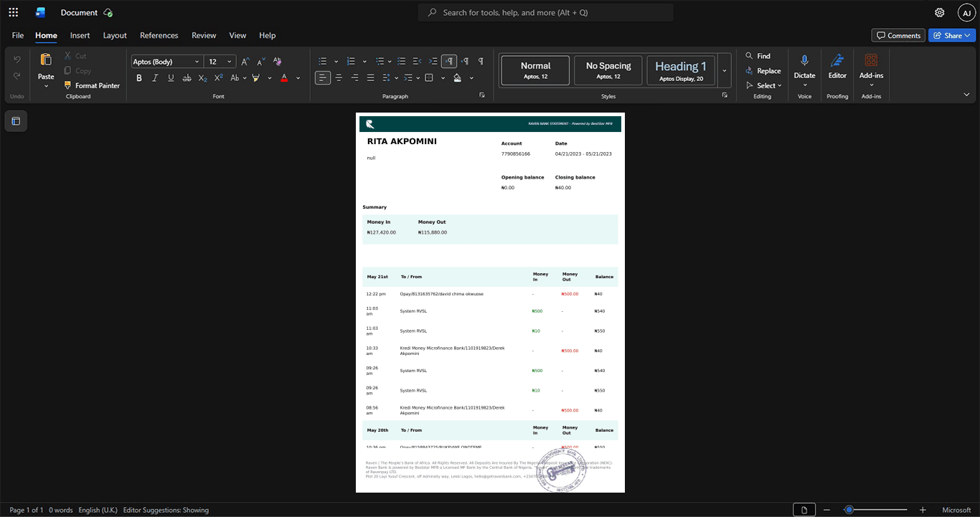The width and height of the screenshot is (980, 517).
Task: Open the settings gear
Action: (939, 12)
